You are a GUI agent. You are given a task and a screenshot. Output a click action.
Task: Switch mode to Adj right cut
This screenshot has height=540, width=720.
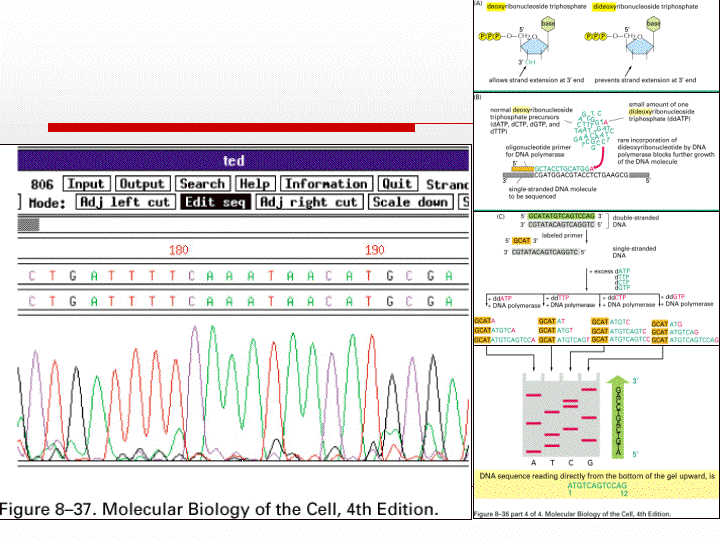(308, 202)
